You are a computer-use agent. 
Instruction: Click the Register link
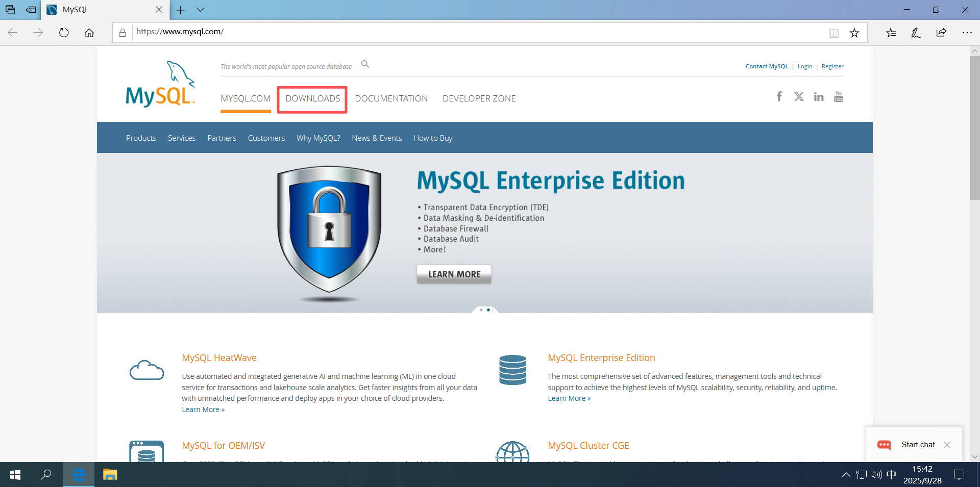pyautogui.click(x=832, y=66)
